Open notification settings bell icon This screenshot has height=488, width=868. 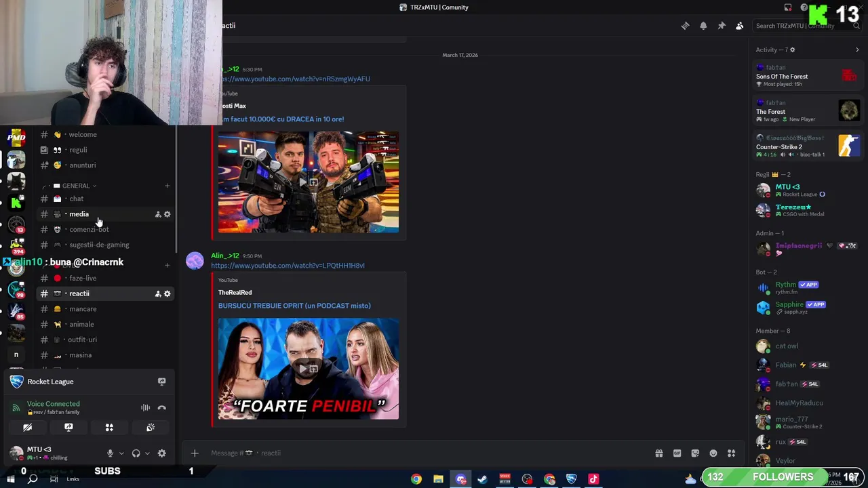(703, 26)
